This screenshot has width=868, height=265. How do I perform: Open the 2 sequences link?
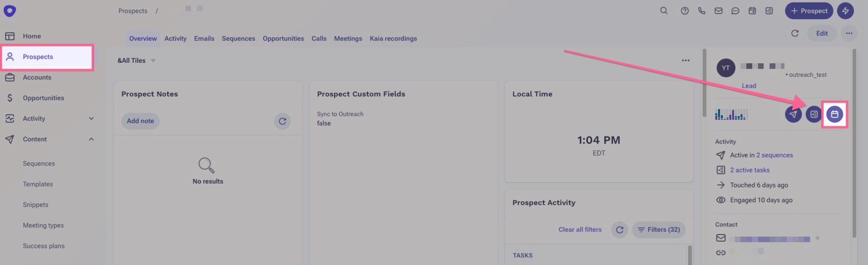tap(775, 155)
